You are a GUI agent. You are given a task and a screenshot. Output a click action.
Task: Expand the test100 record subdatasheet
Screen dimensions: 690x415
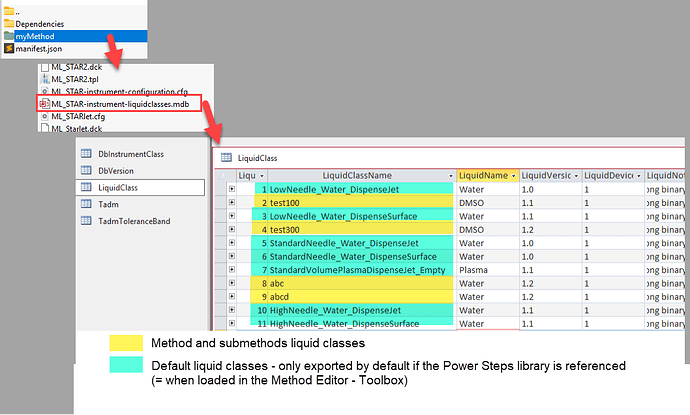232,202
